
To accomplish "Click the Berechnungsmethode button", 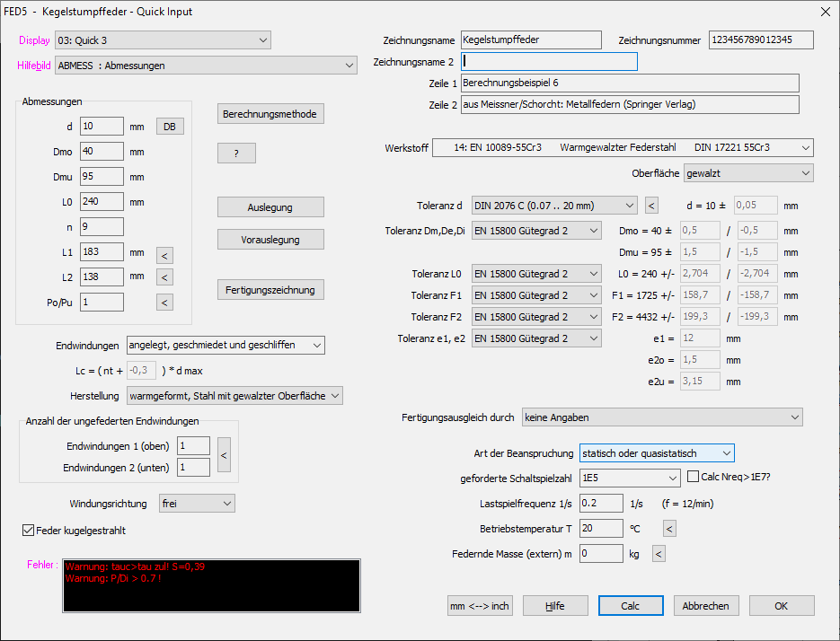I will point(270,114).
